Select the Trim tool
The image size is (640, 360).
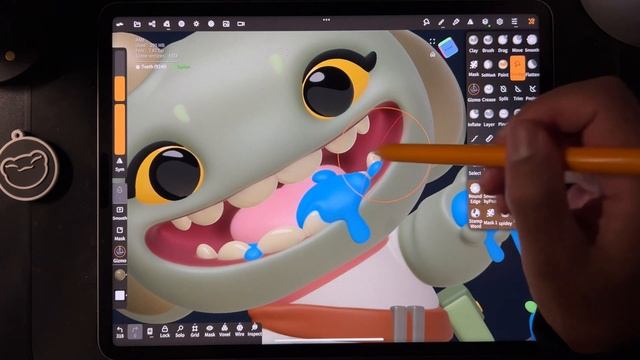pyautogui.click(x=518, y=93)
